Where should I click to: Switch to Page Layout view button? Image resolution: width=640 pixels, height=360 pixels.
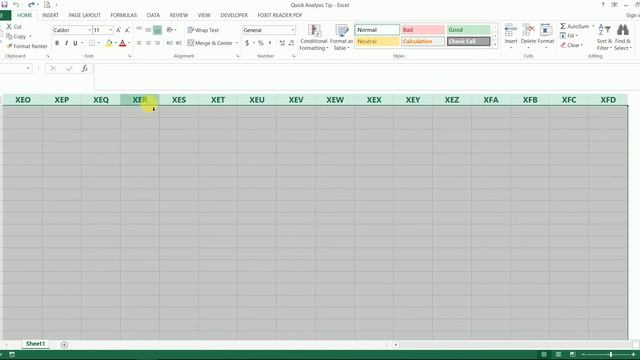point(558,354)
